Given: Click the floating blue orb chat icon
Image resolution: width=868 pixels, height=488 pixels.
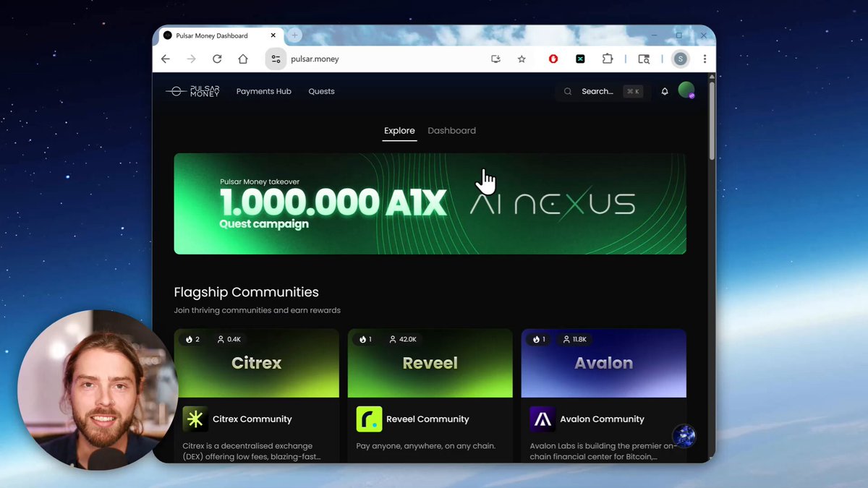Looking at the screenshot, I should [x=684, y=436].
